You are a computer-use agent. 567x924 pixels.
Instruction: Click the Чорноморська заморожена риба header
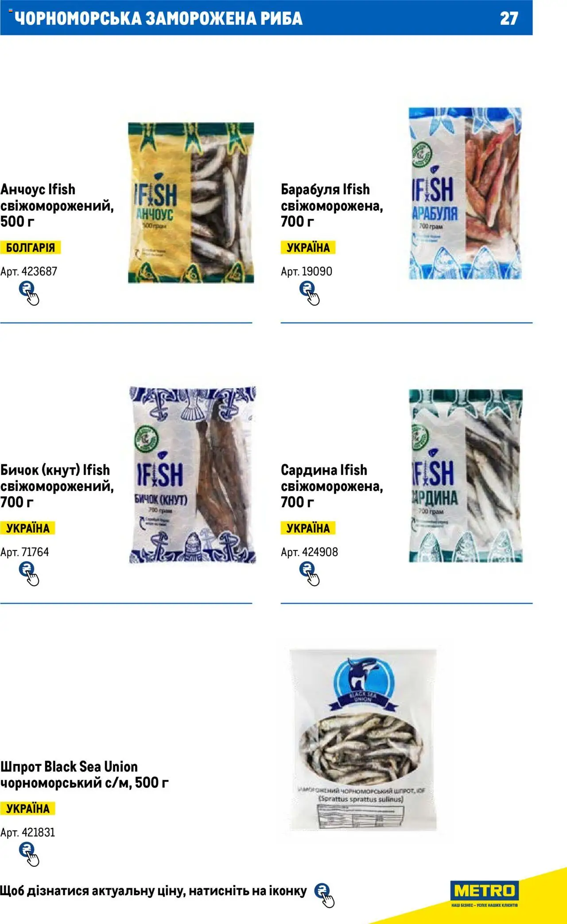coord(159,18)
